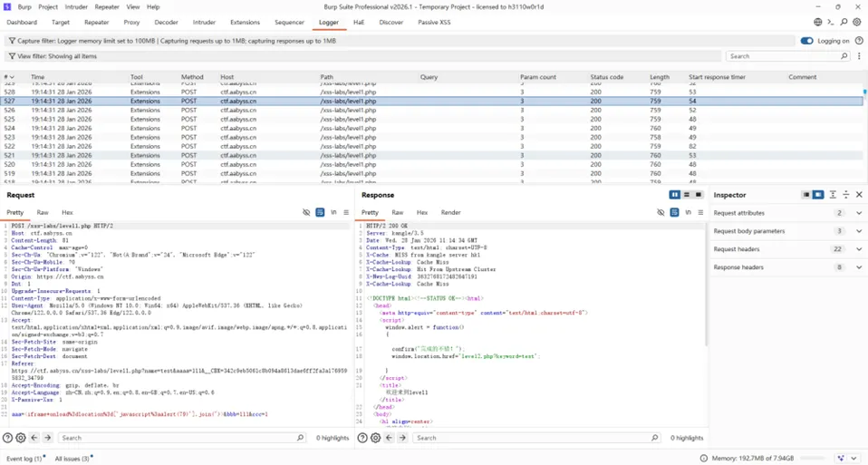
Task: Toggle hide non-printable eye icon in Response
Action: [661, 213]
